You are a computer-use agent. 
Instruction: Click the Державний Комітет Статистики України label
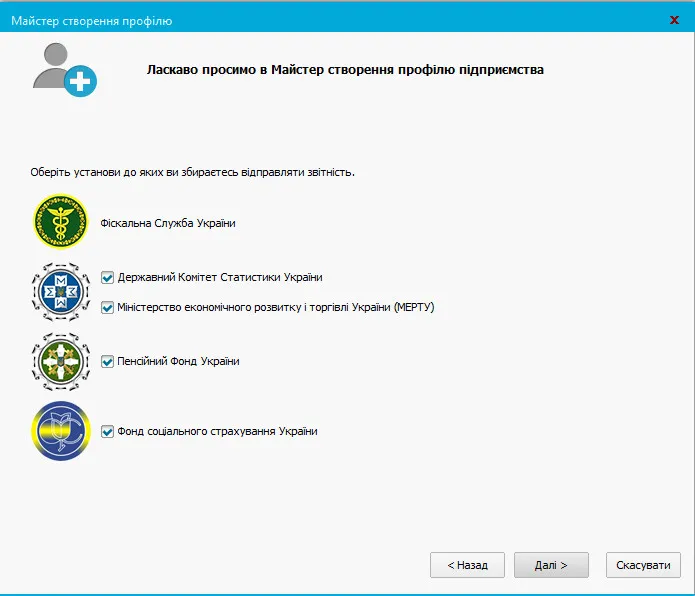tap(220, 277)
